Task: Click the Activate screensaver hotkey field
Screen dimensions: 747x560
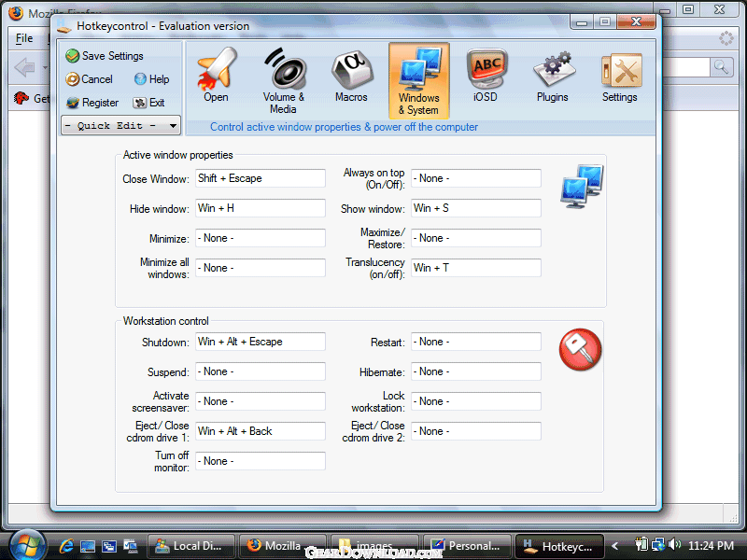Action: tap(261, 401)
